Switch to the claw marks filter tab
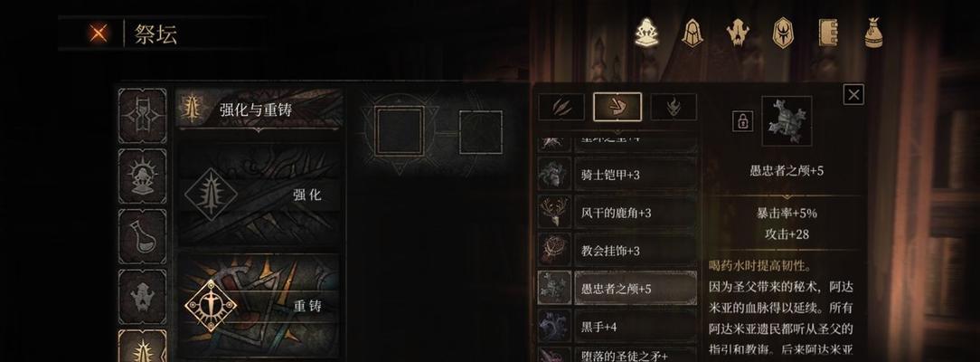The width and height of the screenshot is (980, 362). pyautogui.click(x=561, y=107)
